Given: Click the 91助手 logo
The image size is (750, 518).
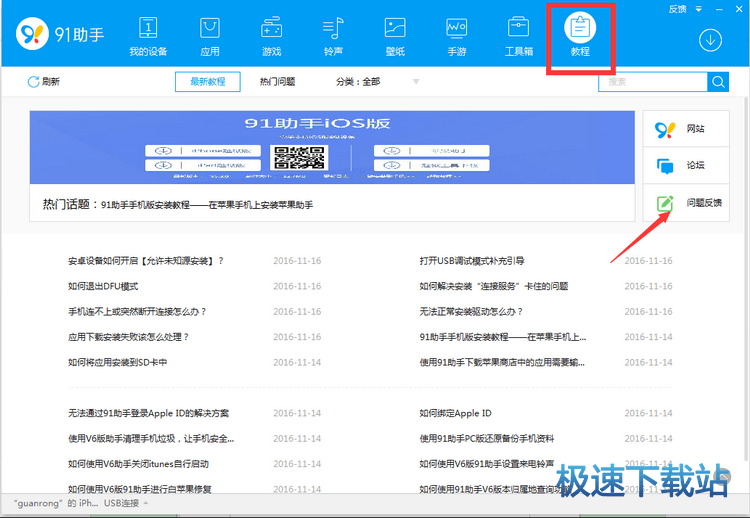Looking at the screenshot, I should (x=60, y=34).
